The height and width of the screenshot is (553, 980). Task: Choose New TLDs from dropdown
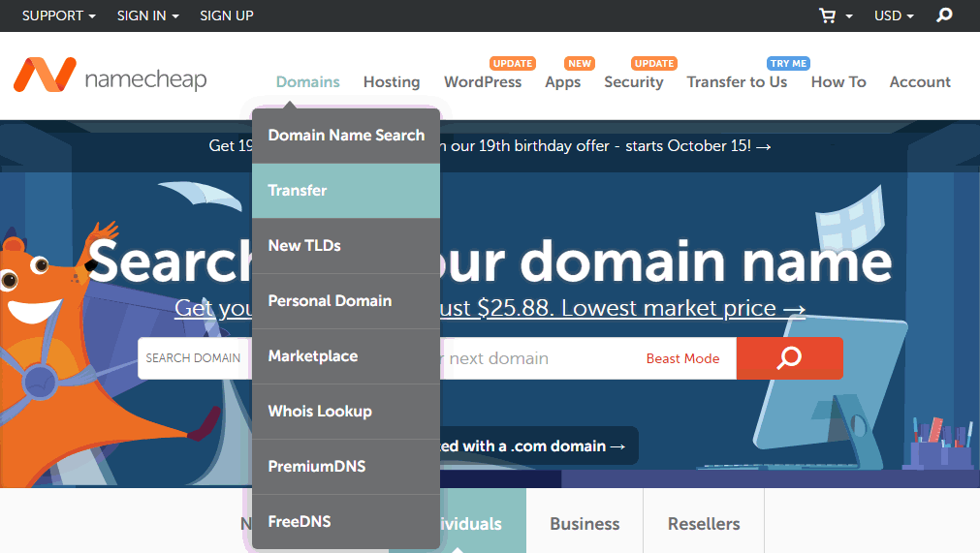point(346,245)
